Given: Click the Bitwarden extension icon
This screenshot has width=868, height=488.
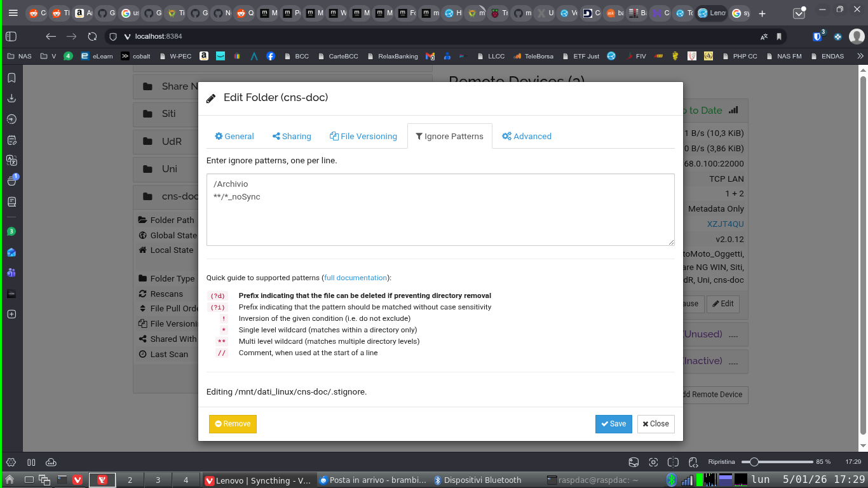Looking at the screenshot, I should click(818, 37).
